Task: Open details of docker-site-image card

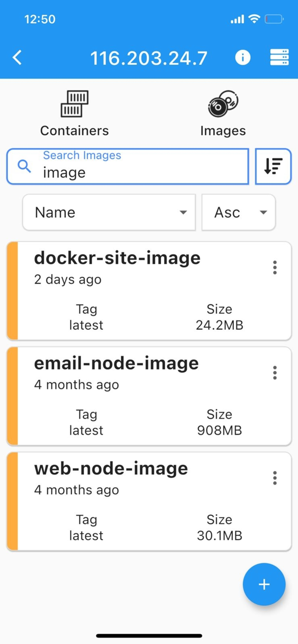Action: pyautogui.click(x=129, y=291)
